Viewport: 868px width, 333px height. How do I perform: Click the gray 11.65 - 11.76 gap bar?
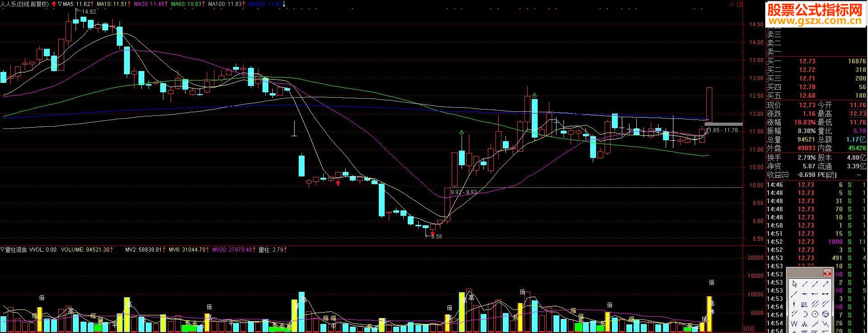tap(724, 124)
